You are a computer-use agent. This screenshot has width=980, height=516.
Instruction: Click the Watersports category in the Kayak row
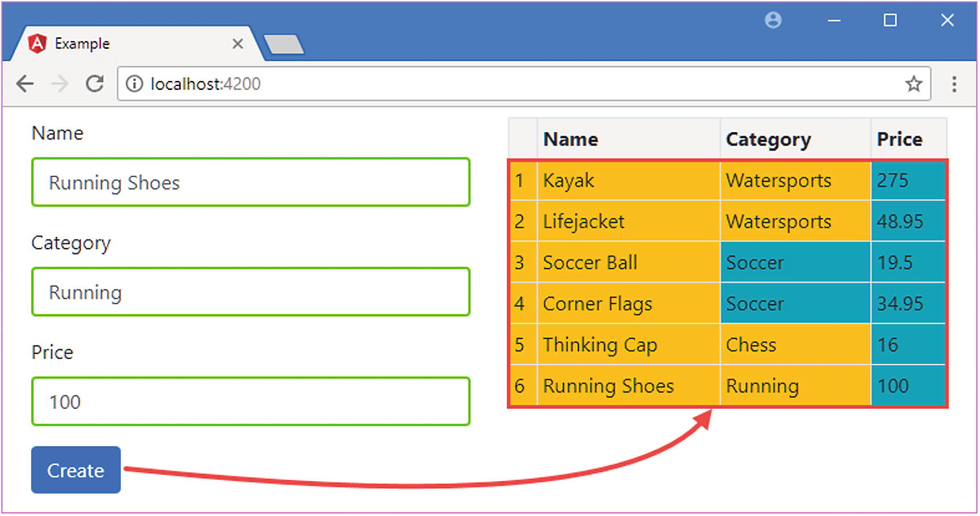pyautogui.click(x=795, y=180)
